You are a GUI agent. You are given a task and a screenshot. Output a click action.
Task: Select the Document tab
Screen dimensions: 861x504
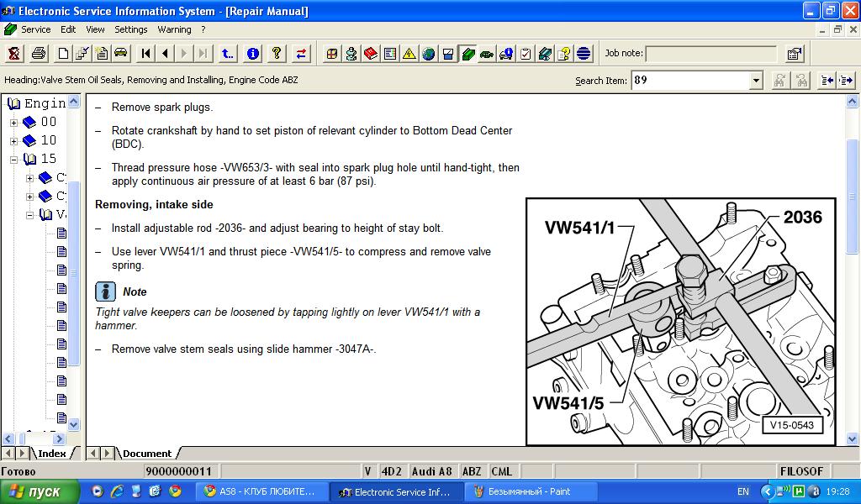coord(147,454)
